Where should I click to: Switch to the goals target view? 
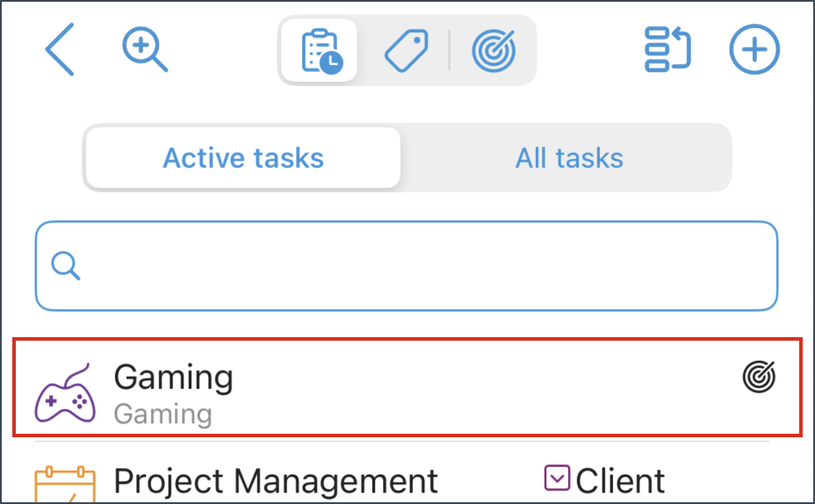pyautogui.click(x=494, y=50)
